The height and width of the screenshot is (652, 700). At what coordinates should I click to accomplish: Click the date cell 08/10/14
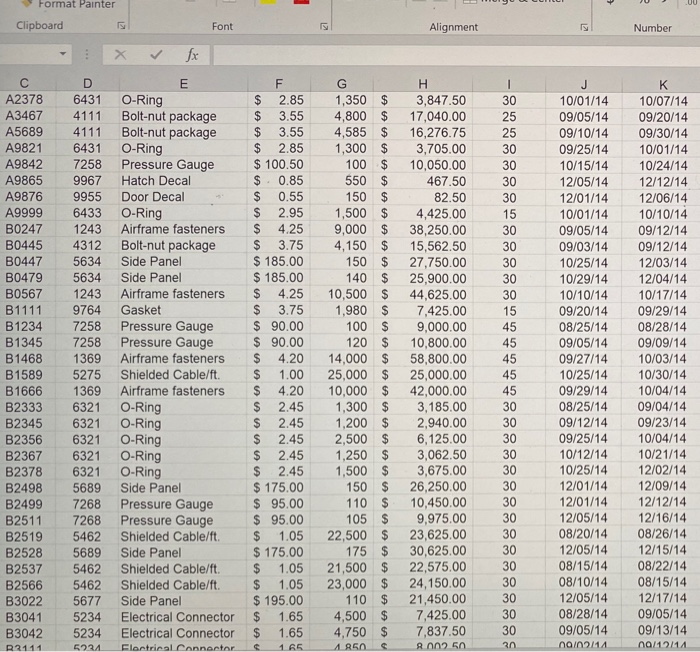pyautogui.click(x=583, y=582)
